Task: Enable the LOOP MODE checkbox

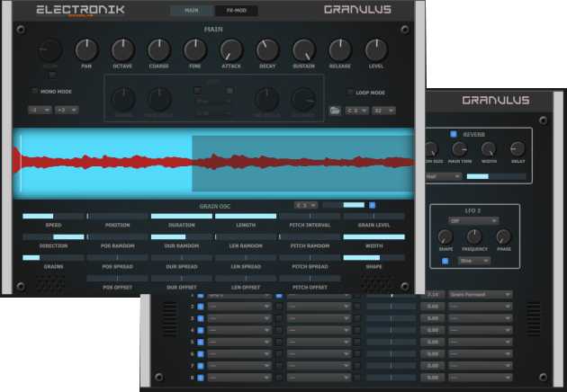Action: pos(350,92)
